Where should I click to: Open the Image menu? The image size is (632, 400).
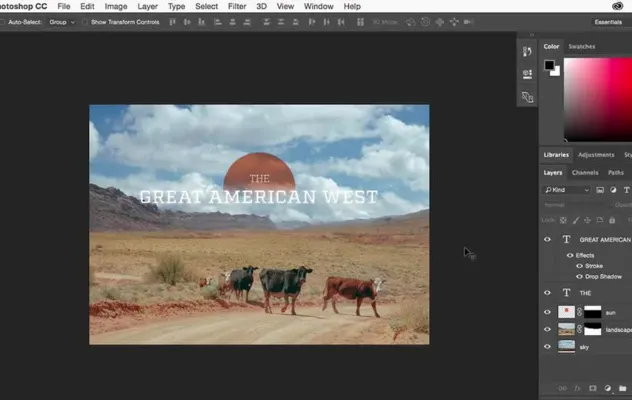point(116,6)
